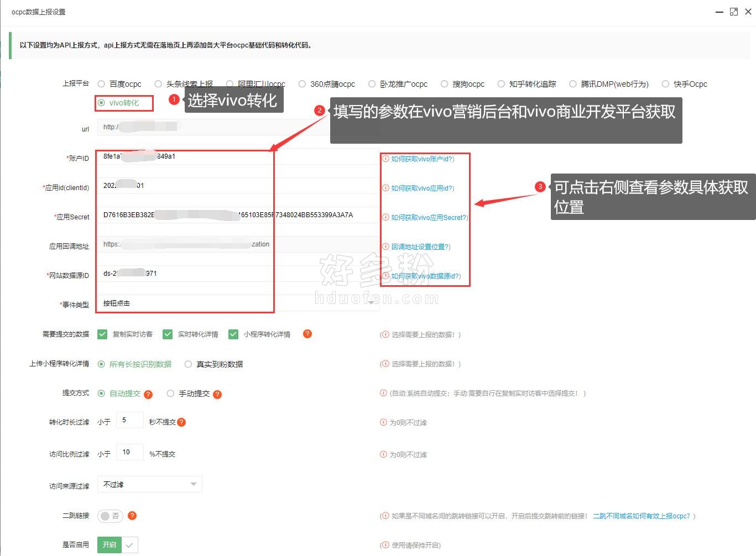This screenshot has width=756, height=556.
Task: Click help icon beside 二跳链接 switch
Action: [132, 516]
